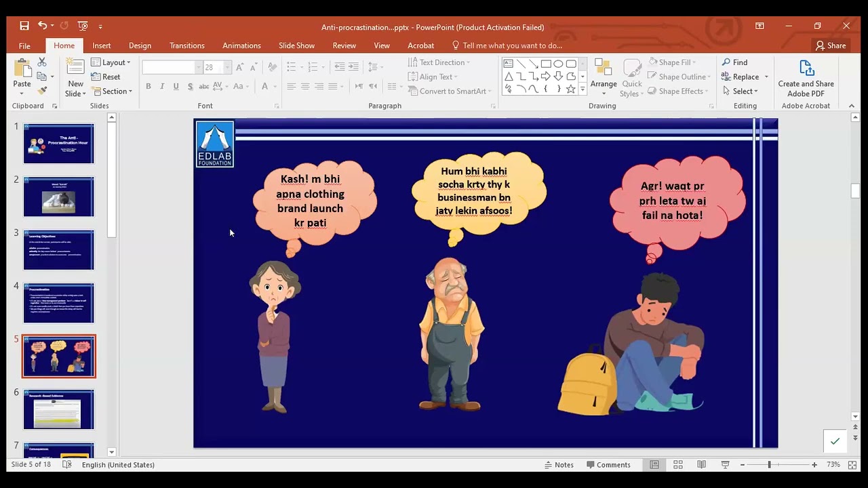Image resolution: width=868 pixels, height=488 pixels.
Task: Switch to the Slide Show tab
Action: (x=296, y=45)
